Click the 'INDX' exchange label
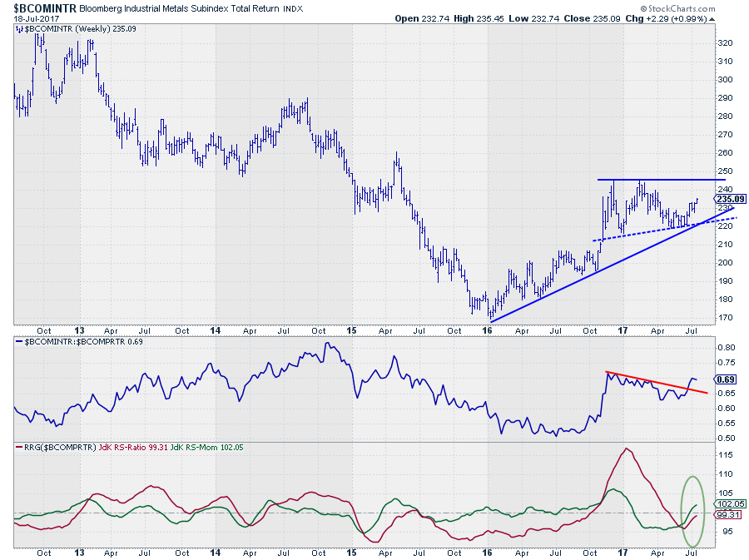Image resolution: width=749 pixels, height=560 pixels. tap(293, 8)
